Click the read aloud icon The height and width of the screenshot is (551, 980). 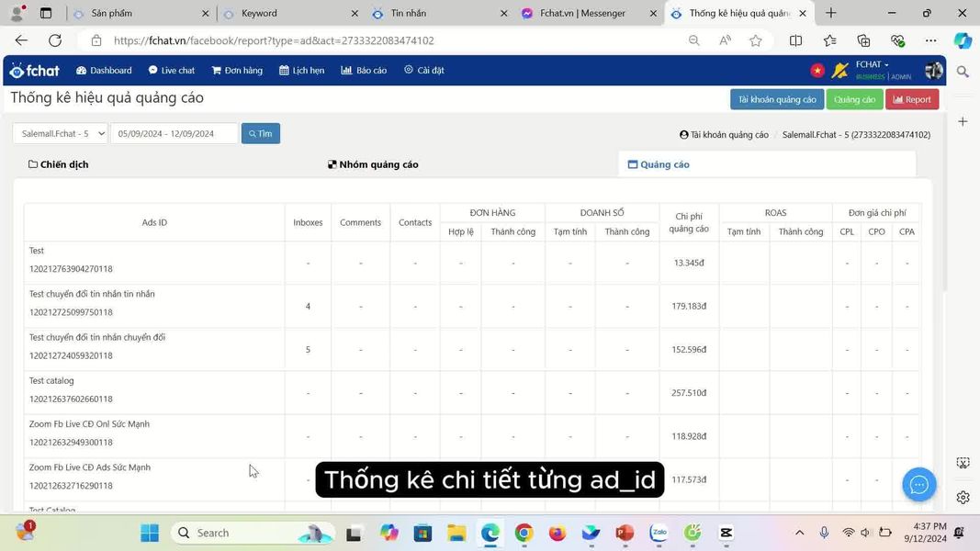tap(725, 40)
